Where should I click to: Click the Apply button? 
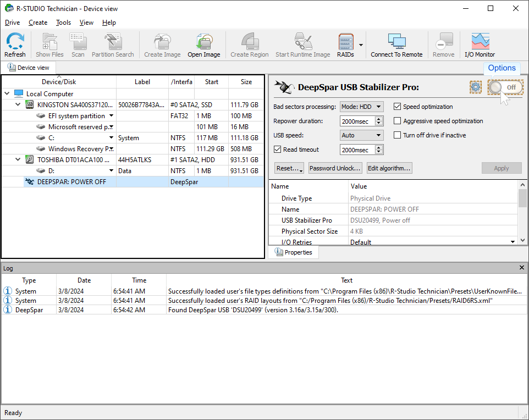click(x=502, y=168)
